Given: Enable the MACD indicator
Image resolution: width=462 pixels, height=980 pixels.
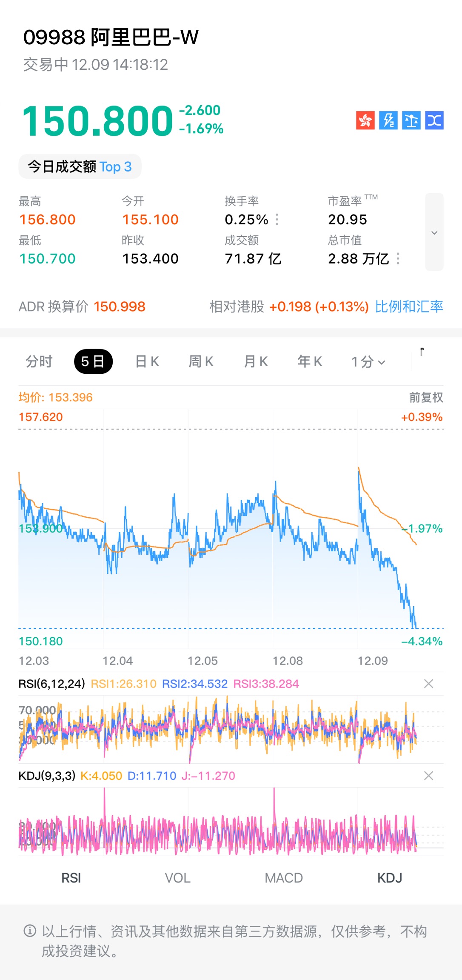Looking at the screenshot, I should (x=284, y=878).
